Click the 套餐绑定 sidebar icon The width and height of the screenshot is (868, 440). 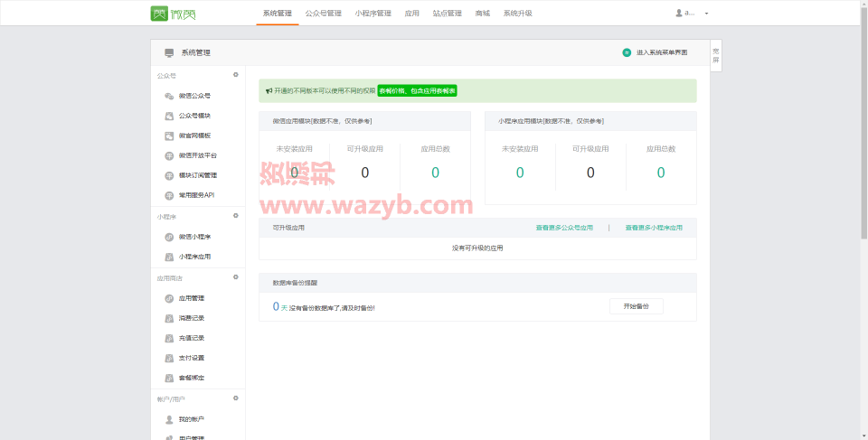[169, 379]
